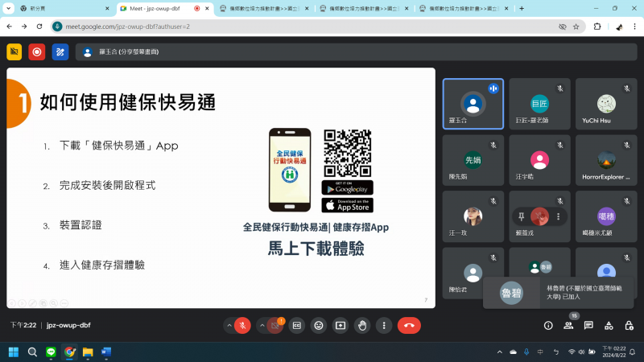Screen dimensions: 644x362
Task: Open the chat messages panel
Action: 588,325
